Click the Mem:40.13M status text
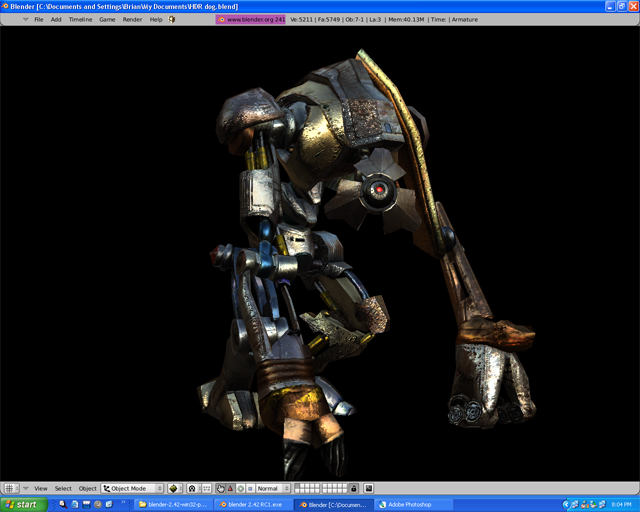Image resolution: width=640 pixels, height=512 pixels. [x=406, y=19]
